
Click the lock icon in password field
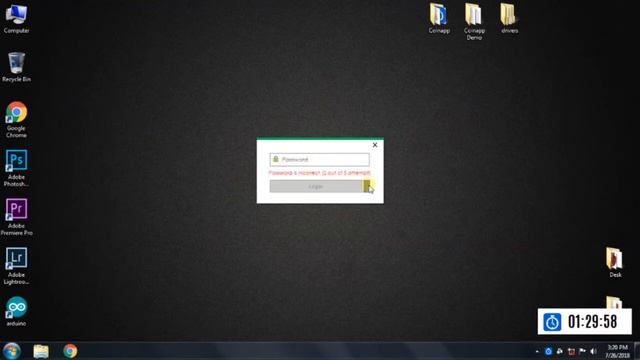(276, 159)
